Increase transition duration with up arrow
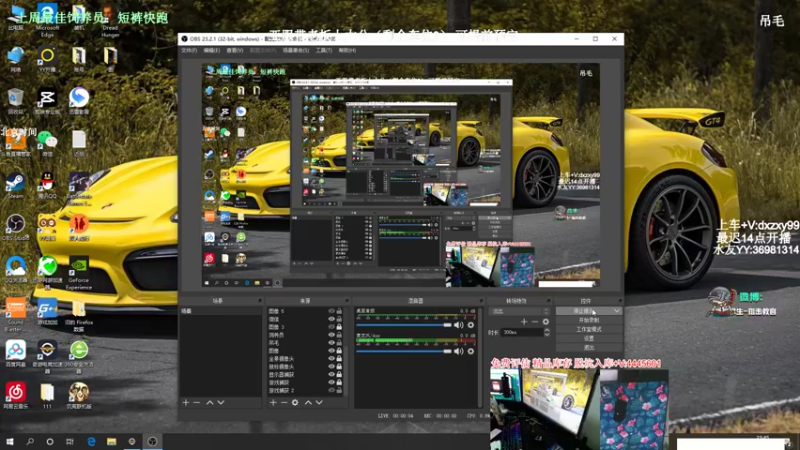Image resolution: width=800 pixels, height=450 pixels. (x=546, y=330)
